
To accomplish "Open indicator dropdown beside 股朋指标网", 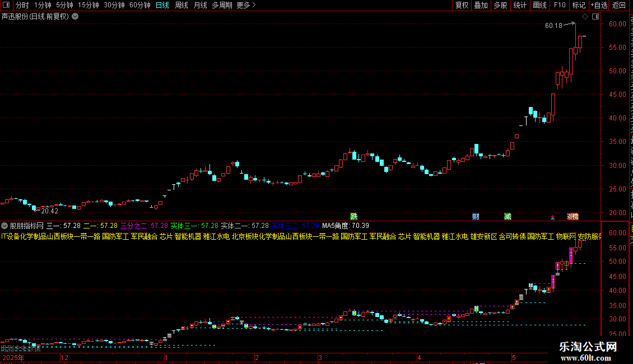I will coord(4,226).
